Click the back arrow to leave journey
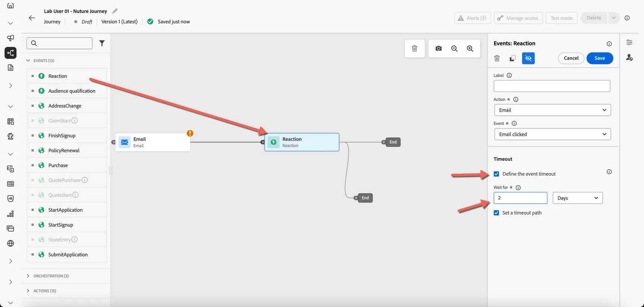Viewport: 644px width, 307px height. 32,18
